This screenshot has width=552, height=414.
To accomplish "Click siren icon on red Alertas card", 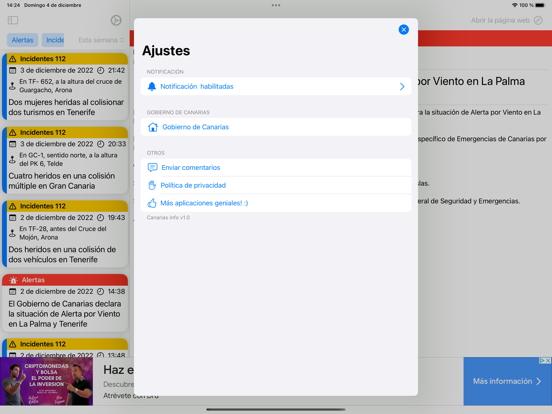I will tap(13, 280).
